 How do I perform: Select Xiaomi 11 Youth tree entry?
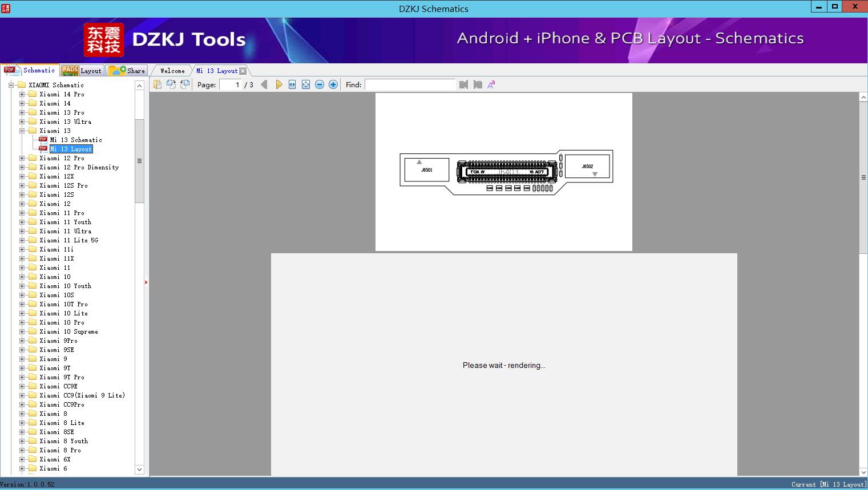66,222
